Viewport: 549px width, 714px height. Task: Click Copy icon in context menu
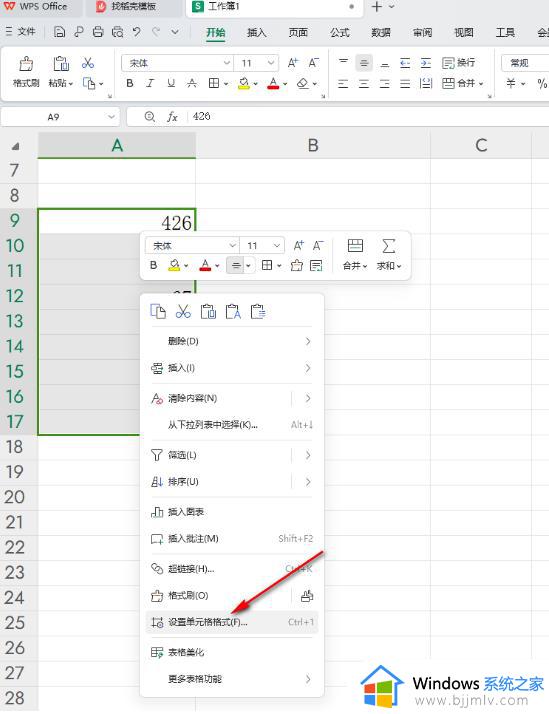(x=158, y=312)
